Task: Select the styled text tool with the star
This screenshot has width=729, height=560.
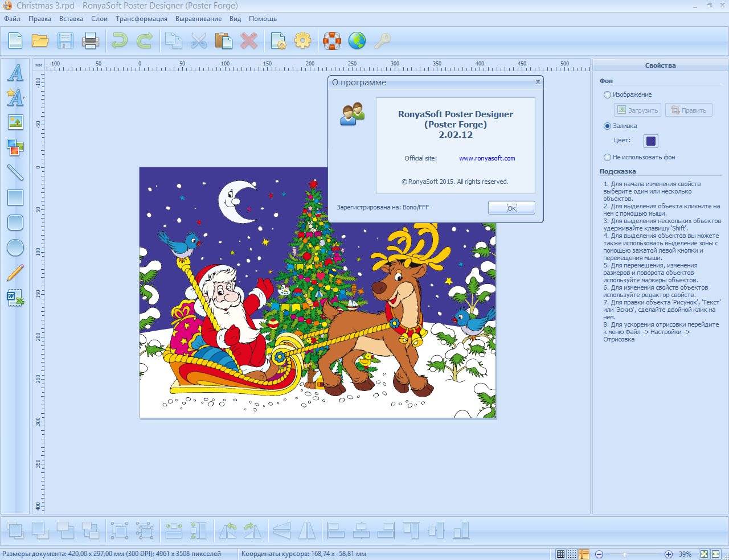Action: point(15,97)
